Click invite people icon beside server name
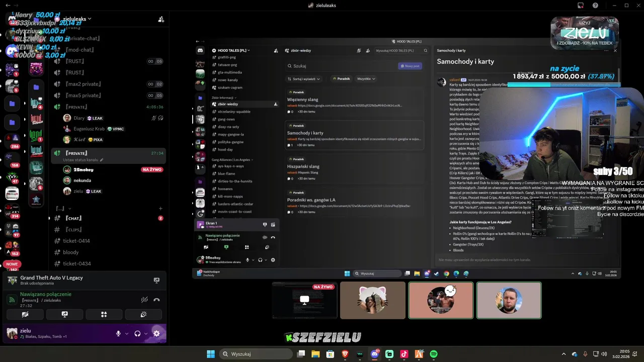The image size is (644, 362). click(161, 19)
